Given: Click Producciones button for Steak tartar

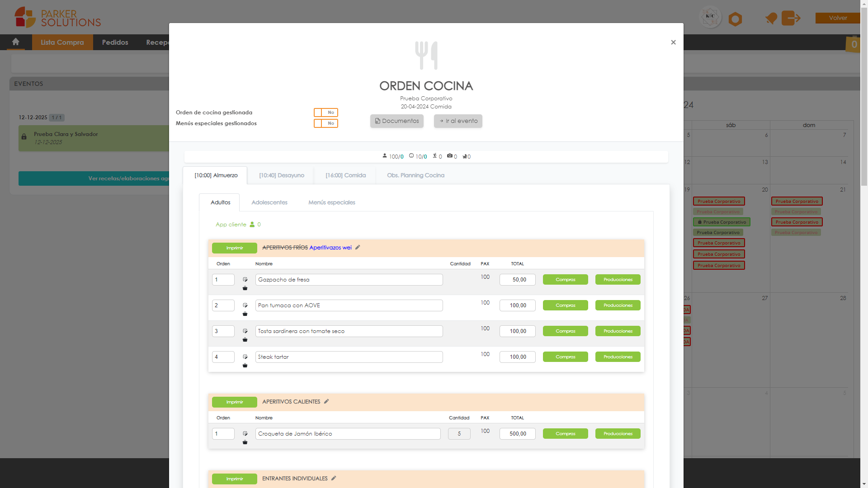Looking at the screenshot, I should coord(618,357).
